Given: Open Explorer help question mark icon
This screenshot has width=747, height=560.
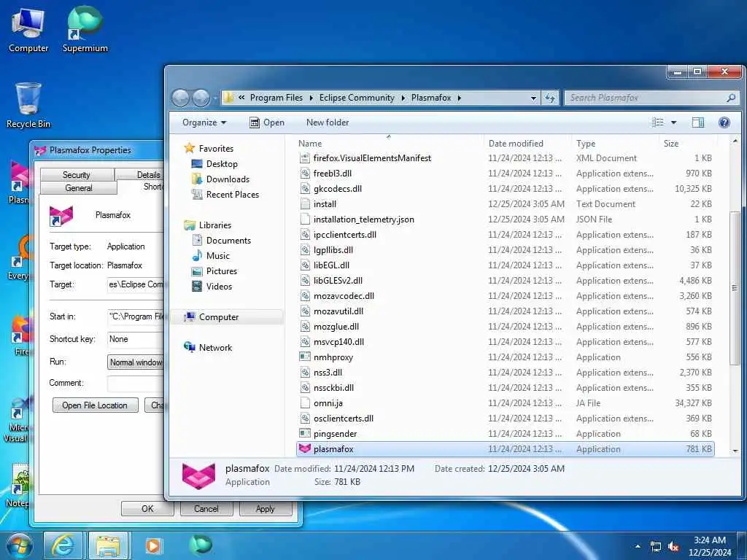Looking at the screenshot, I should click(x=724, y=122).
